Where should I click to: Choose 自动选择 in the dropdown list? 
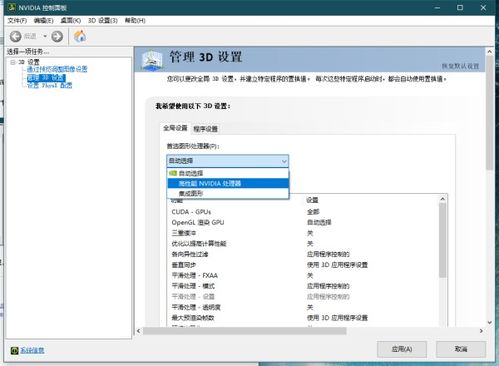228,173
